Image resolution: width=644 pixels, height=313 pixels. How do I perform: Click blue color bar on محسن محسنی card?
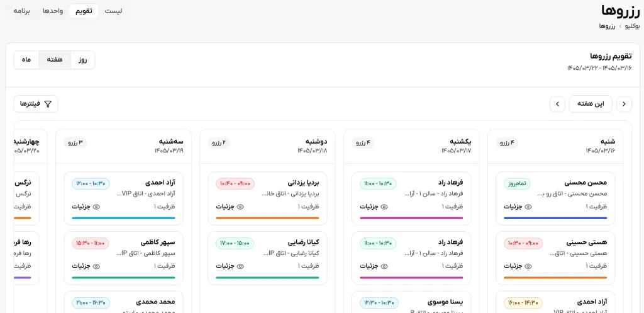[x=555, y=218]
